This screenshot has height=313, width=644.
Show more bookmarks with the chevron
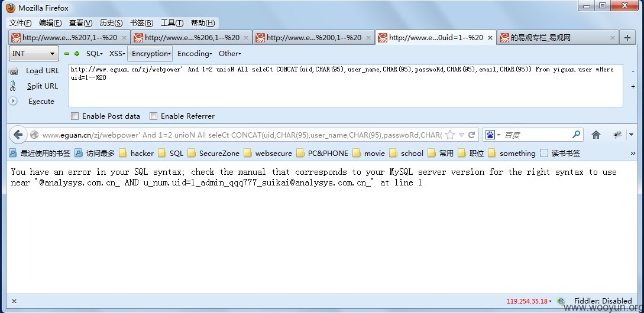pos(633,154)
